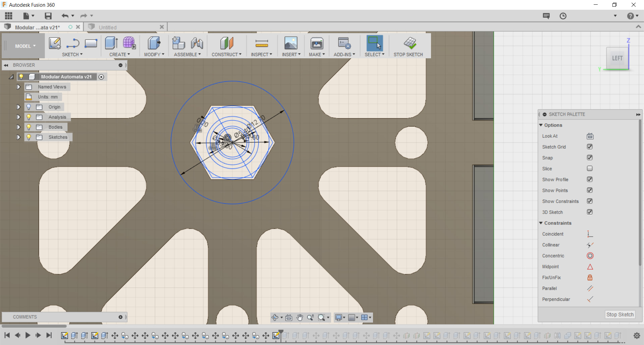Collapse the Options section in Sketch Palette
Image resolution: width=644 pixels, height=345 pixels.
[541, 125]
